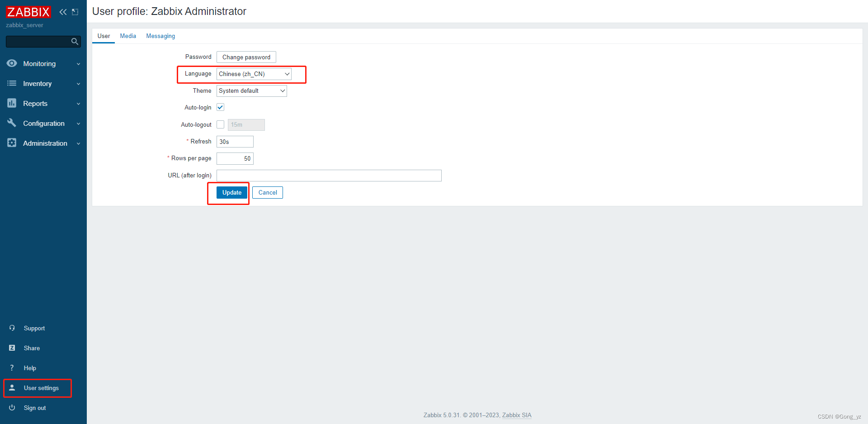The width and height of the screenshot is (868, 424).
Task: Click the ZABBIX logo
Action: click(x=28, y=12)
